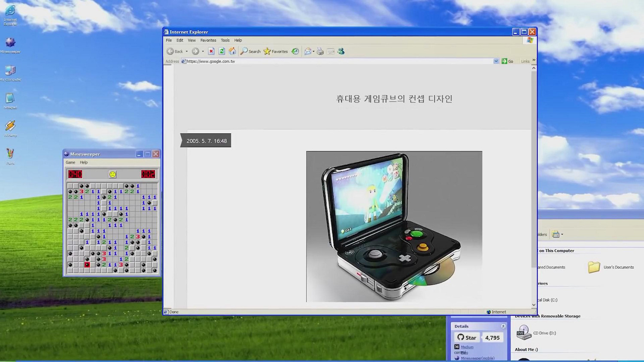The image size is (644, 362).
Task: Collapse the Details panel chevron
Action: 503,326
